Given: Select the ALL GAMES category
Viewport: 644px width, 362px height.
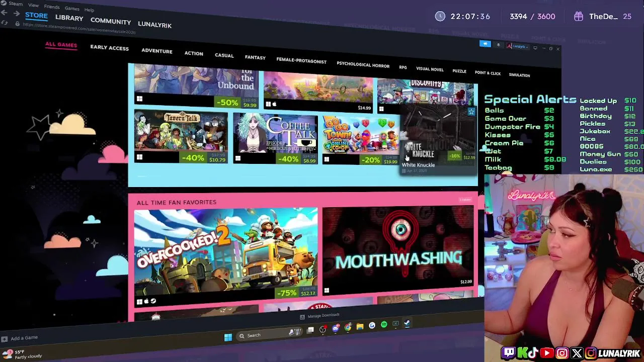Looking at the screenshot, I should point(61,45).
